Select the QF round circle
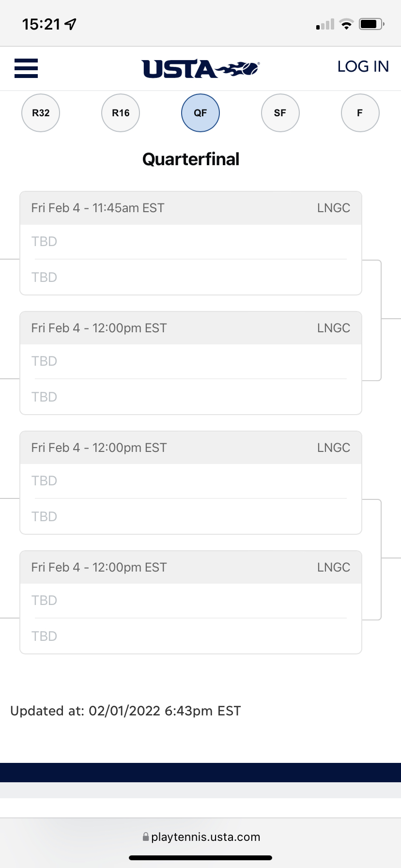Image resolution: width=401 pixels, height=868 pixels. tap(200, 113)
